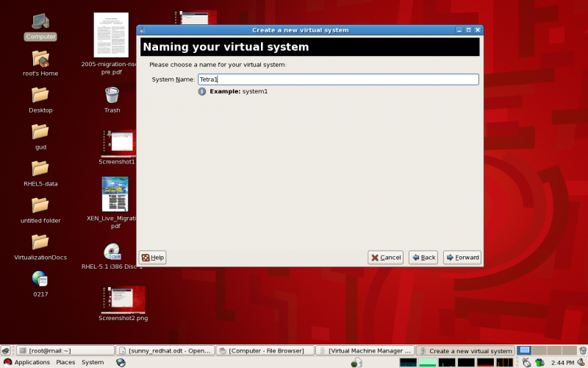Image resolution: width=588 pixels, height=368 pixels.
Task: Click the first system monitor graph in panel
Action: (408, 362)
